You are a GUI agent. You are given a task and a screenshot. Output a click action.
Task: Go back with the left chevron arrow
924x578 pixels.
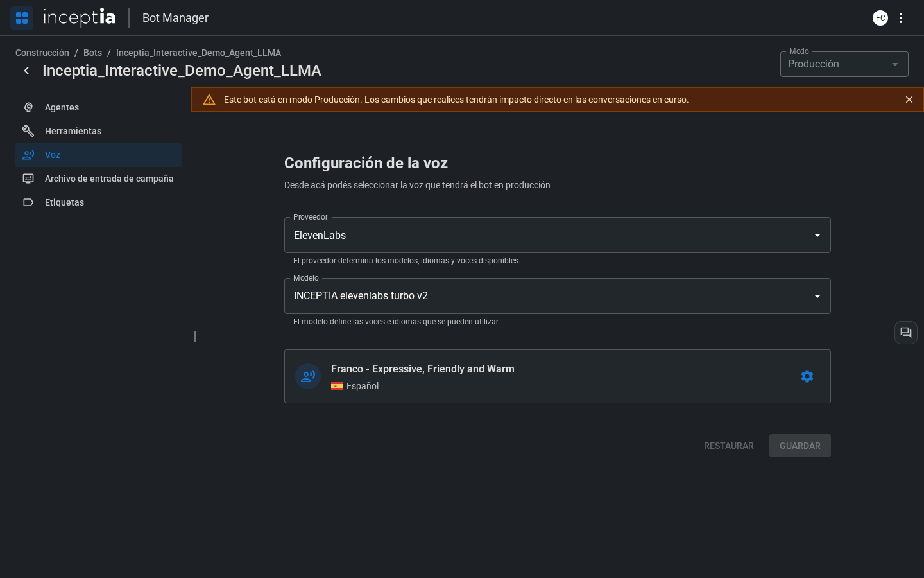click(26, 71)
